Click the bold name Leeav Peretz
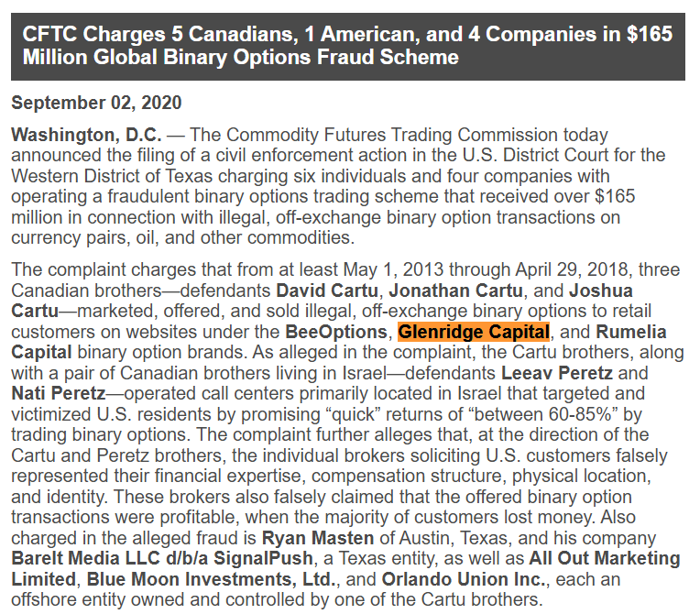 tap(557, 373)
